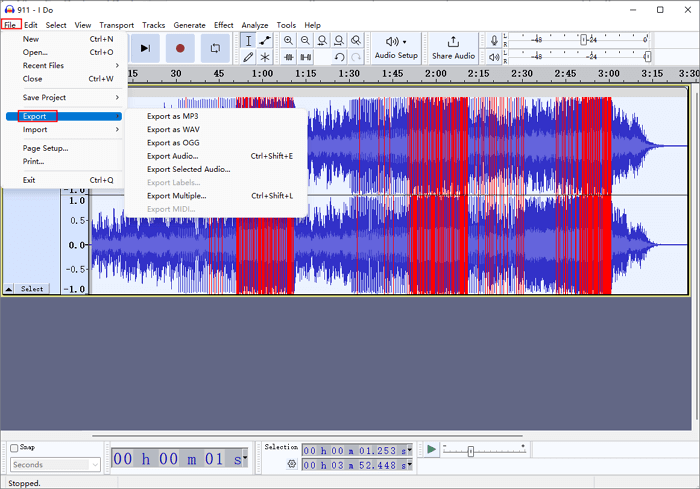This screenshot has height=489, width=700.
Task: Open the Audio Setup dropdown
Action: coord(396,46)
